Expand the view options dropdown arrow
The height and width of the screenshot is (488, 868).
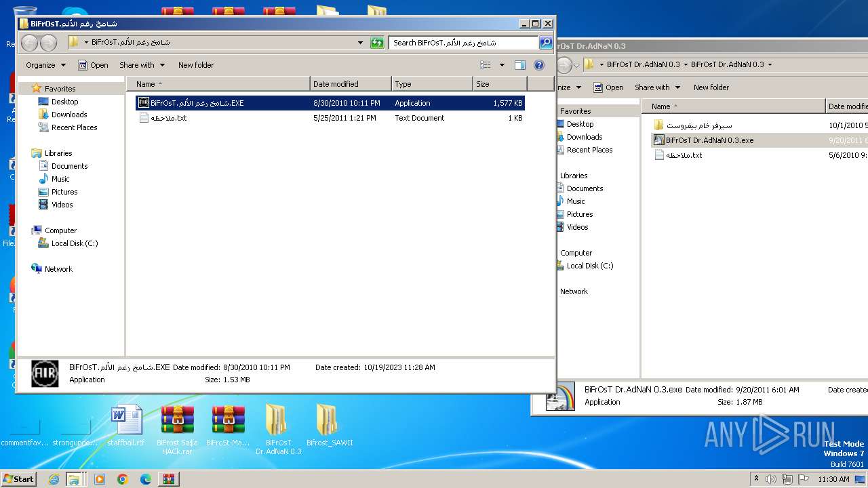coord(502,65)
